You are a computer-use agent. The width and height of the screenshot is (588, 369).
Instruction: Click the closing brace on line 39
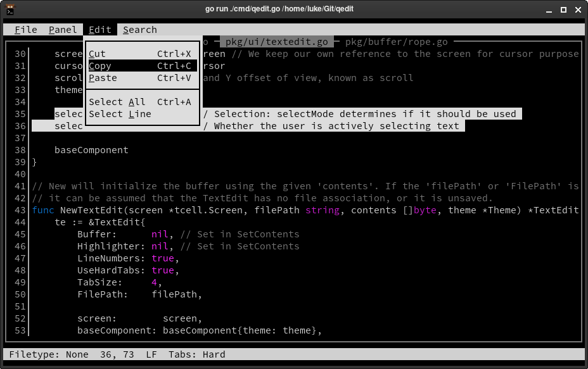(x=34, y=162)
